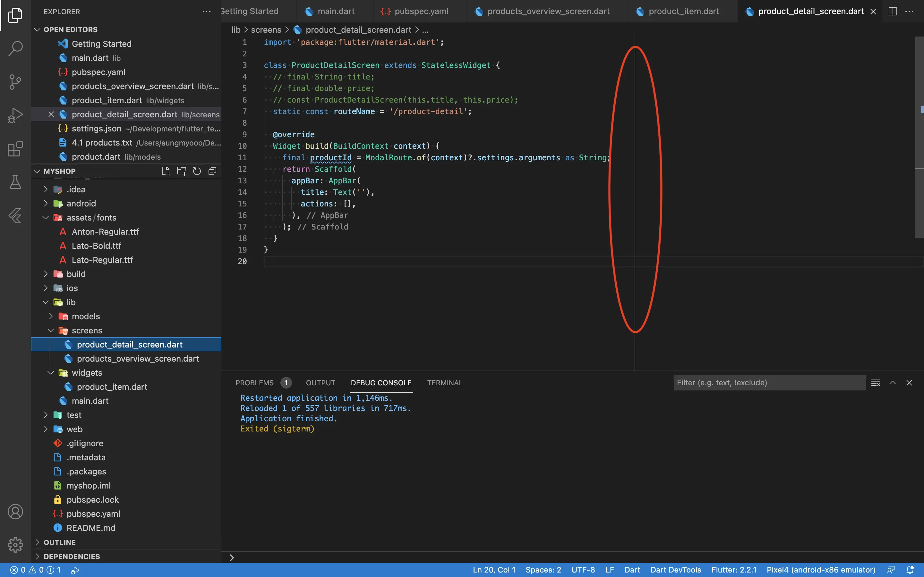The image size is (924, 577).
Task: Open the Run and Debug view
Action: tap(15, 115)
